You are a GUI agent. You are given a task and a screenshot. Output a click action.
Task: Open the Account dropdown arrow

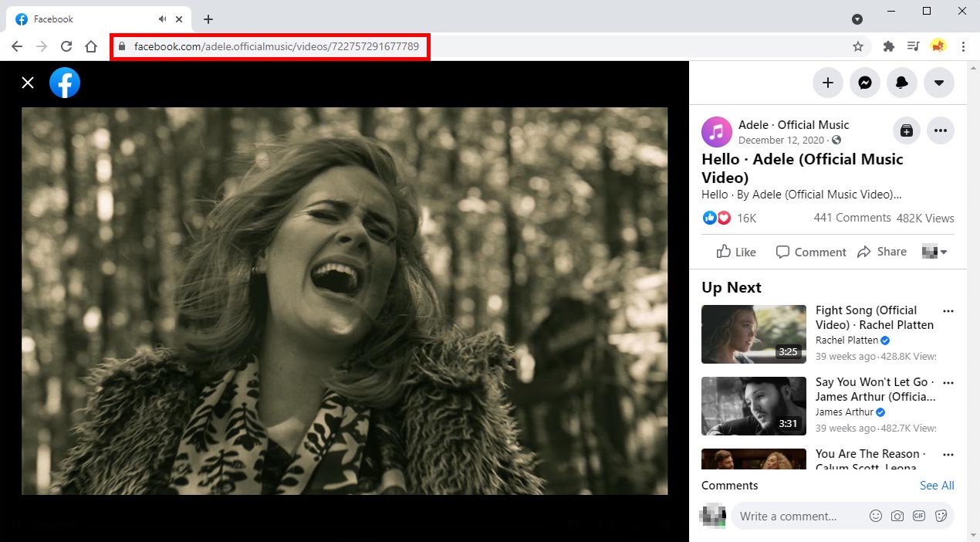point(939,83)
